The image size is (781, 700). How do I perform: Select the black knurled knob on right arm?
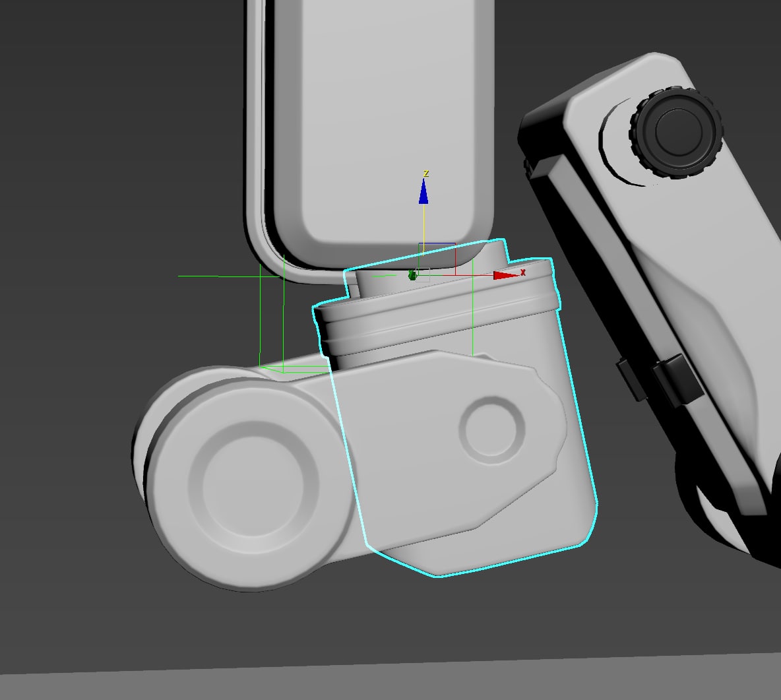pyautogui.click(x=676, y=132)
